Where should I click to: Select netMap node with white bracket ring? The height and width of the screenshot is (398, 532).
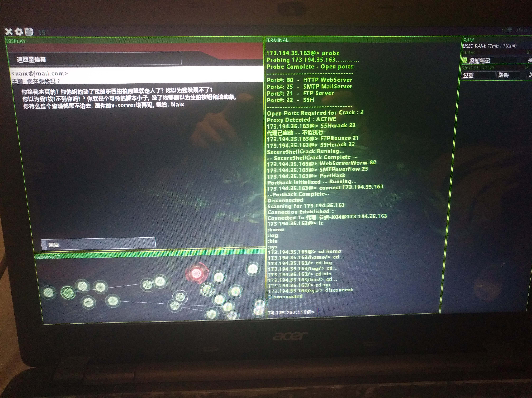[x=180, y=297]
